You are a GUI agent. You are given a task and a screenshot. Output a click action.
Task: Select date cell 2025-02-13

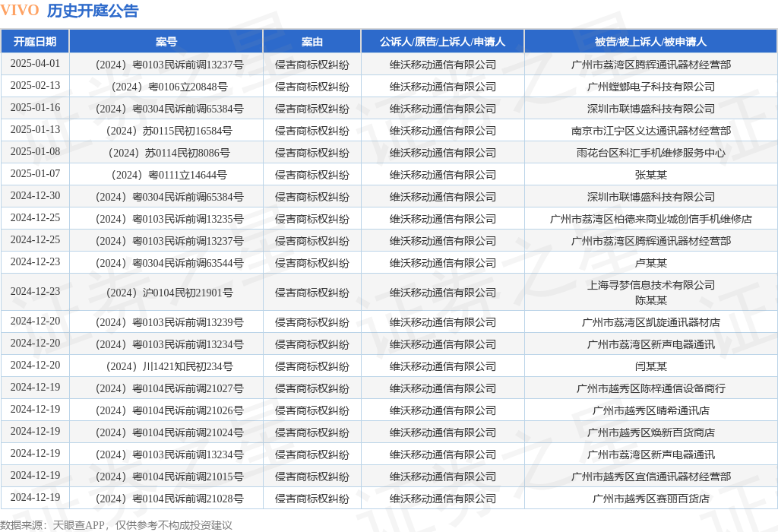tap(35, 85)
